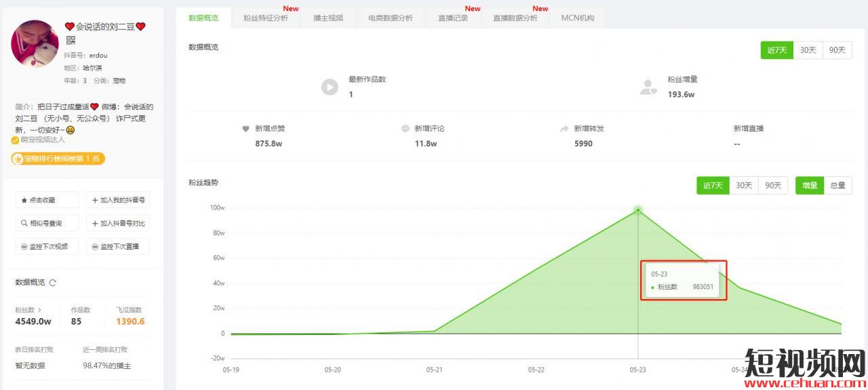The image size is (868, 390).
Task: Open the 粉丝特征分析 tab
Action: pyautogui.click(x=266, y=18)
